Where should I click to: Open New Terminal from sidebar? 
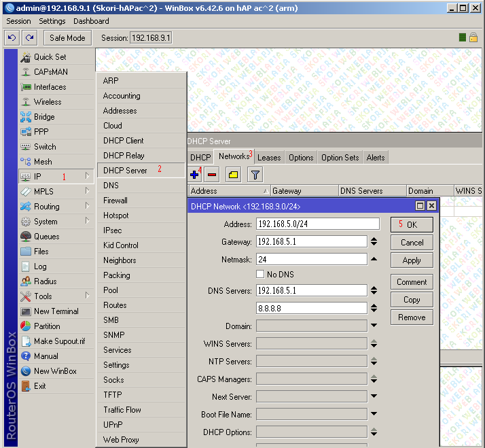(56, 311)
